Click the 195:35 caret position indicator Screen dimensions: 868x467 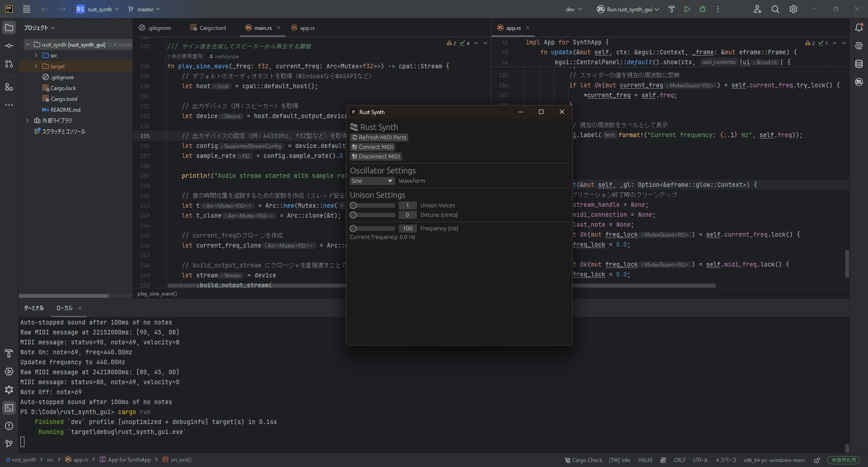point(645,460)
